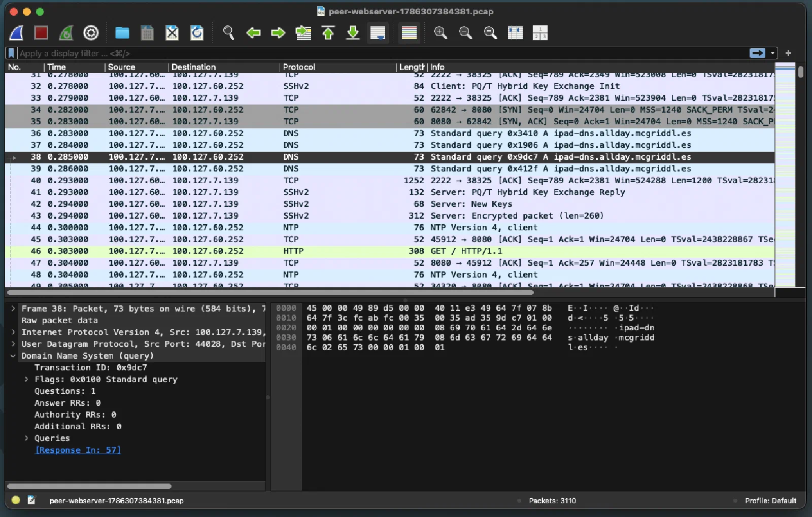The height and width of the screenshot is (517, 812).
Task: Select the Questions: 1 field
Action: tap(65, 391)
